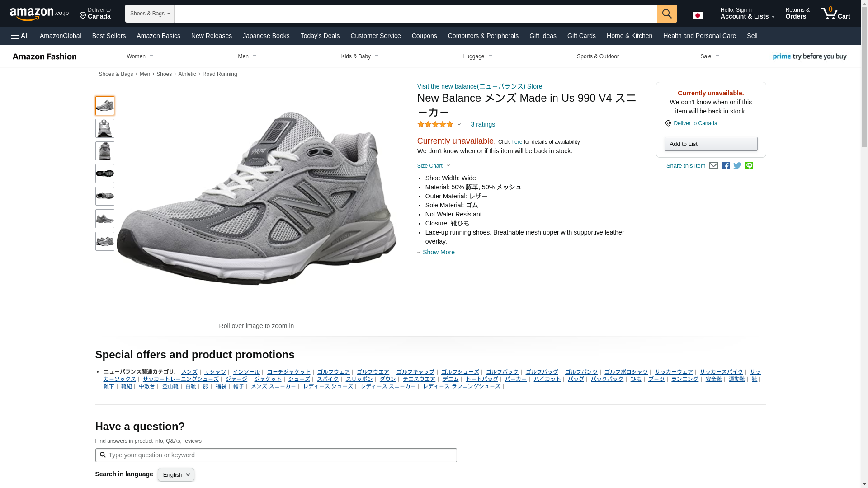Share item via email icon

(x=713, y=166)
